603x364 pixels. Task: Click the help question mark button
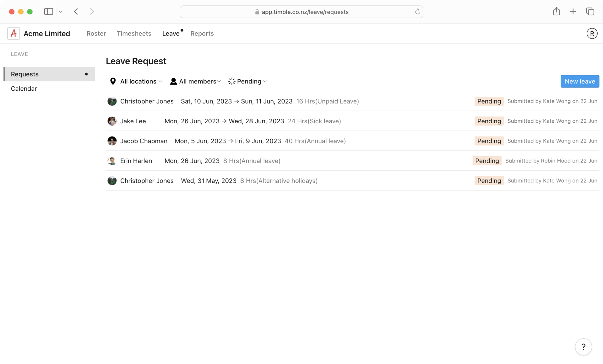584,347
